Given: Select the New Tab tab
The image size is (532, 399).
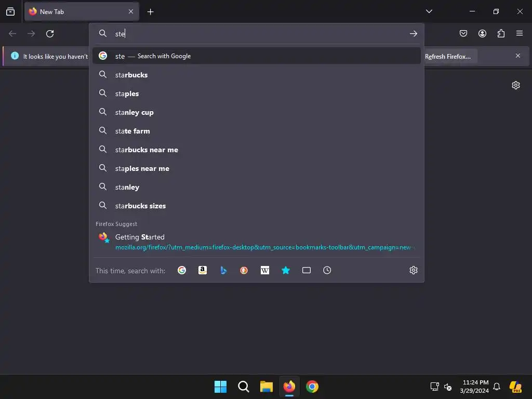Looking at the screenshot, I should click(x=82, y=11).
